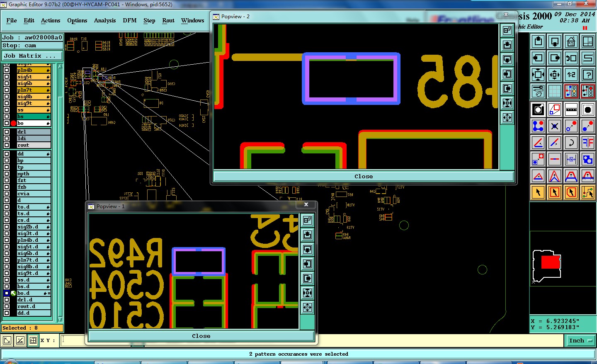
Task: Open the Inch units selector
Action: [580, 340]
